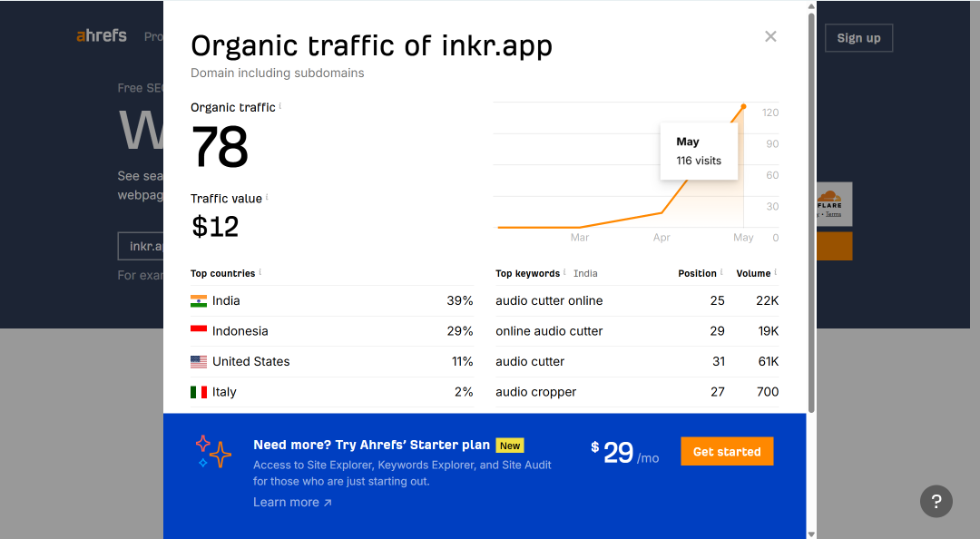
Task: Click the 11% share for United States
Action: tap(463, 361)
